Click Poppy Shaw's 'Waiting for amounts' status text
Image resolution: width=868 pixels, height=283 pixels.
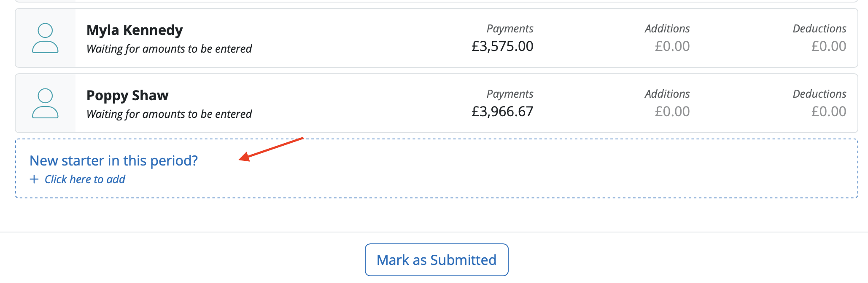pos(169,114)
